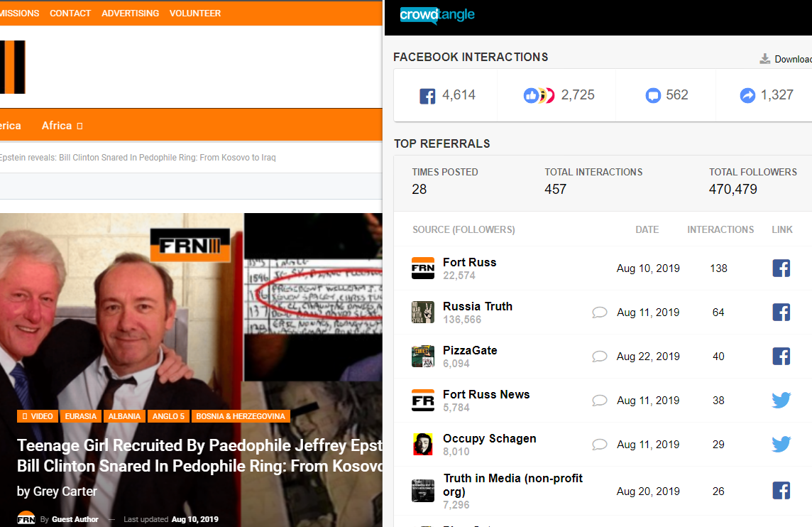
Task: Sort by the INTERACTIONS column header
Action: click(720, 229)
